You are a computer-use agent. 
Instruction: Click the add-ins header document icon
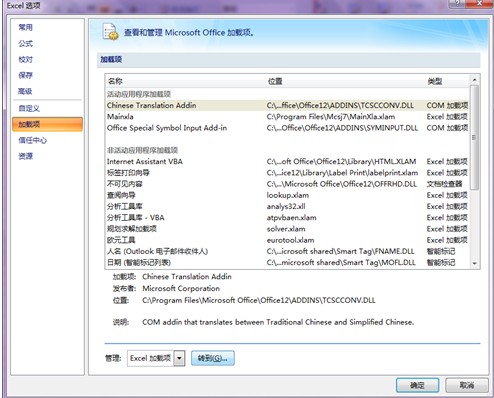coord(110,32)
